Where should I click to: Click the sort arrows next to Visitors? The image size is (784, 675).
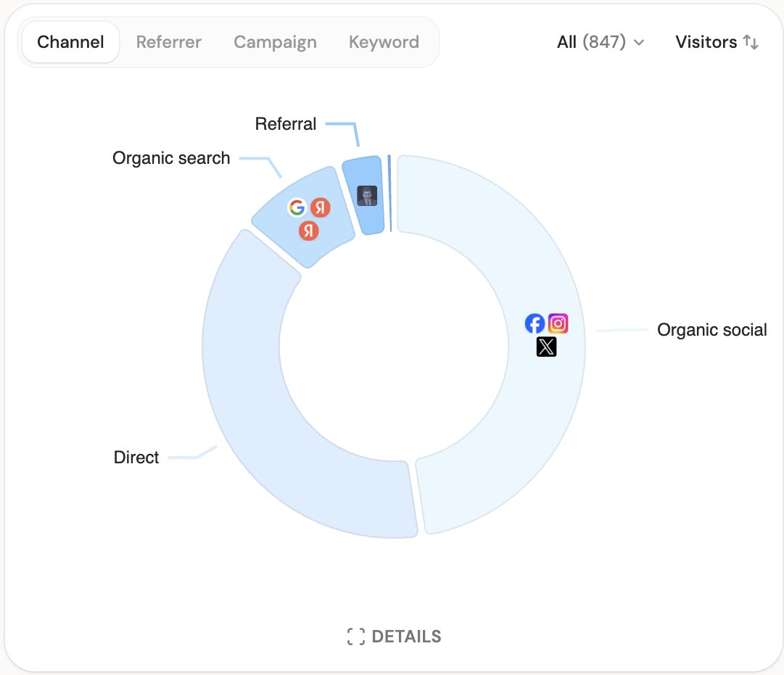pyautogui.click(x=751, y=42)
